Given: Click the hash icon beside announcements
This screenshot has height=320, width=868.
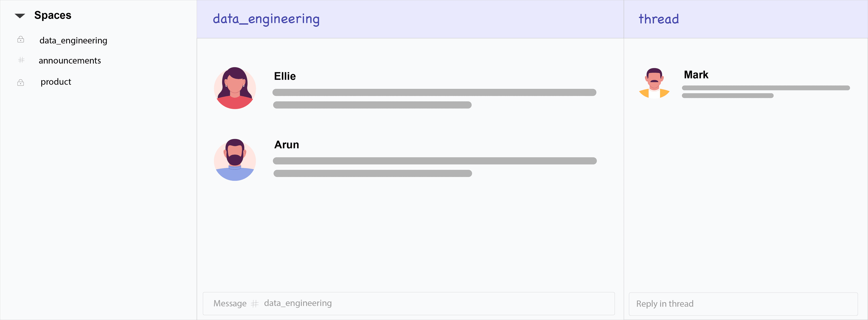Looking at the screenshot, I should coord(21,60).
